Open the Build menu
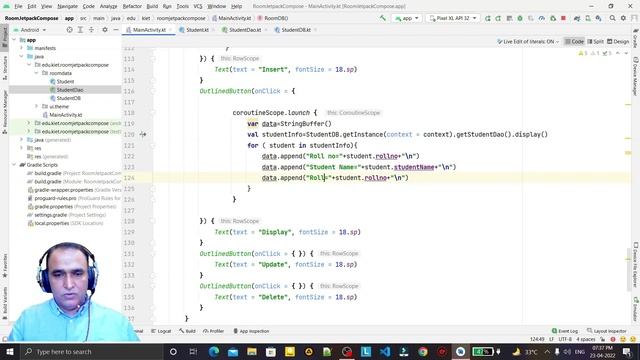Screen dimensions: 640x360 (x=152, y=6)
